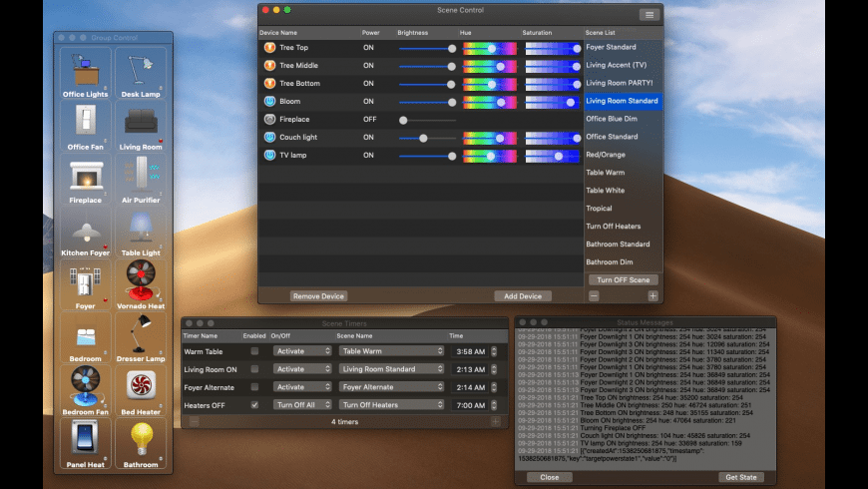The image size is (868, 489).
Task: Open the Living Room Standard scene name dropdown
Action: pos(391,369)
